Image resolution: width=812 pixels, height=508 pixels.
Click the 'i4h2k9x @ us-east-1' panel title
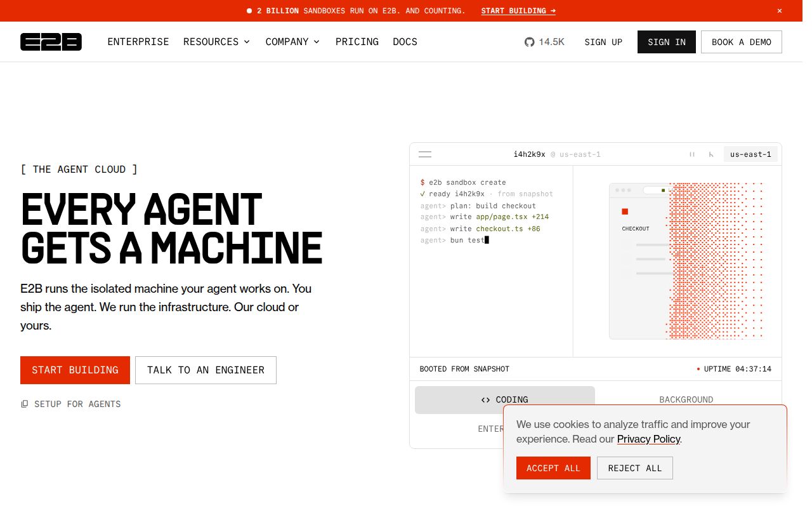(x=557, y=154)
